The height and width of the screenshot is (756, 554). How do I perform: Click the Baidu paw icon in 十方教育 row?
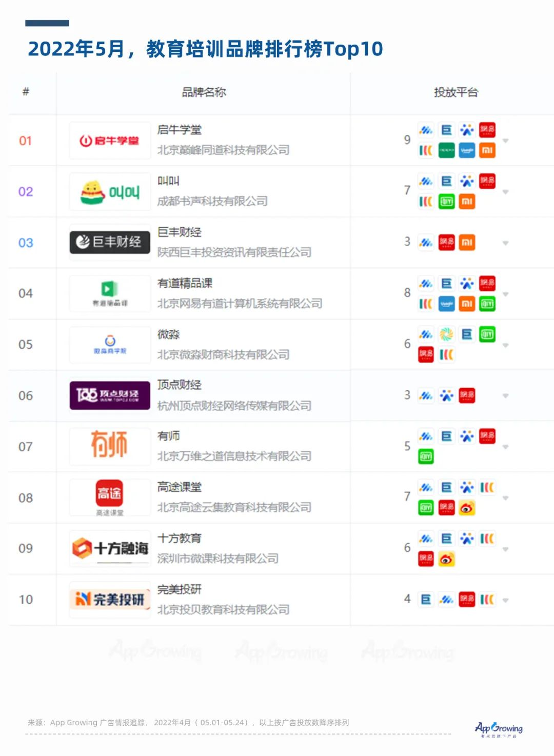click(x=467, y=539)
